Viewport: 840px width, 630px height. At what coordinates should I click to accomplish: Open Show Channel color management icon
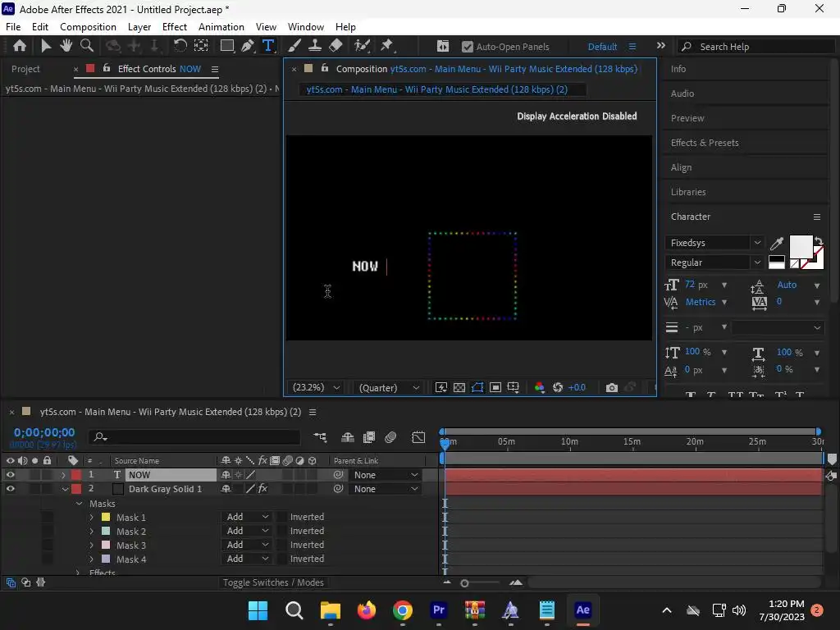point(540,387)
